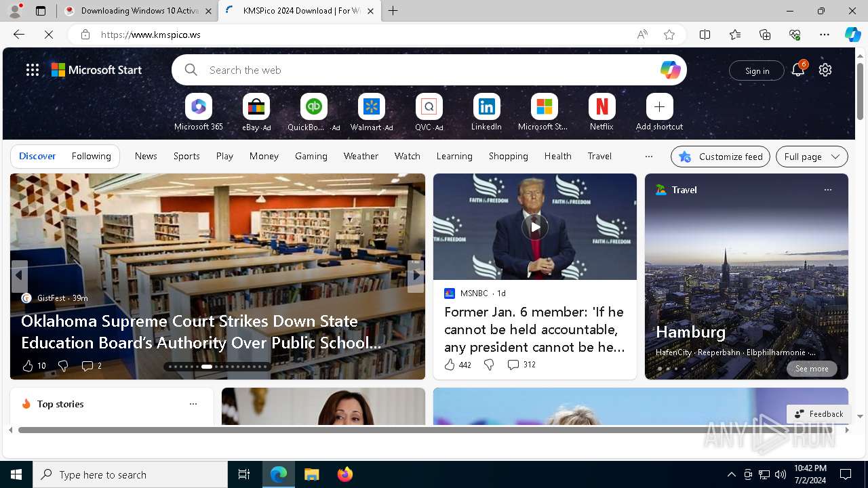The height and width of the screenshot is (488, 868).
Task: Click the Sign in button
Action: pyautogui.click(x=757, y=70)
